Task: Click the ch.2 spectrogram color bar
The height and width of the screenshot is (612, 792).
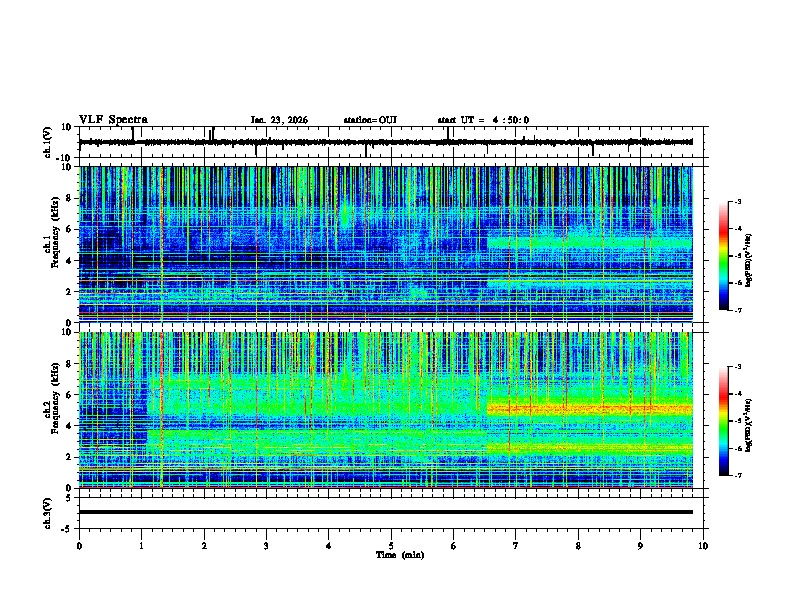Action: (x=724, y=421)
